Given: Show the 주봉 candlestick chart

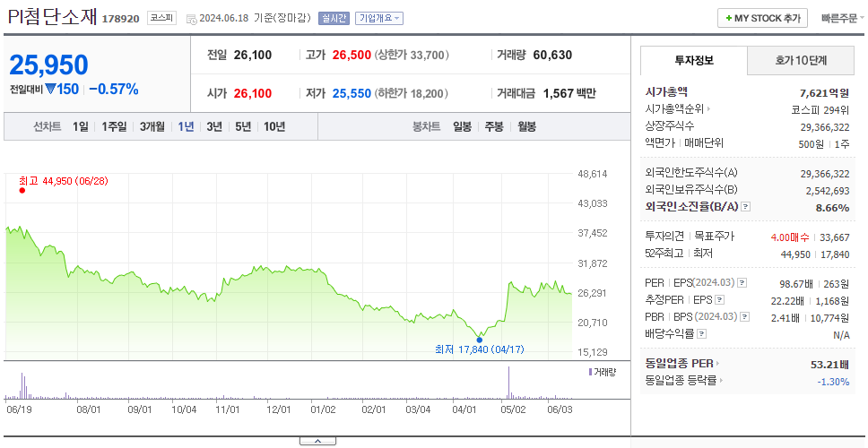Looking at the screenshot, I should 494,126.
